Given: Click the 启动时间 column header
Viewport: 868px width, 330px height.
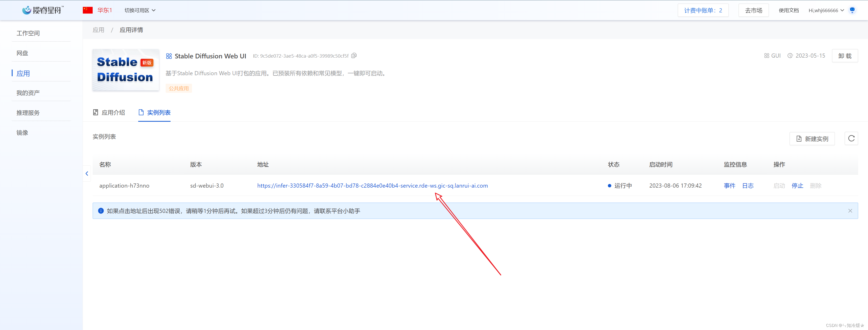Looking at the screenshot, I should pyautogui.click(x=660, y=165).
